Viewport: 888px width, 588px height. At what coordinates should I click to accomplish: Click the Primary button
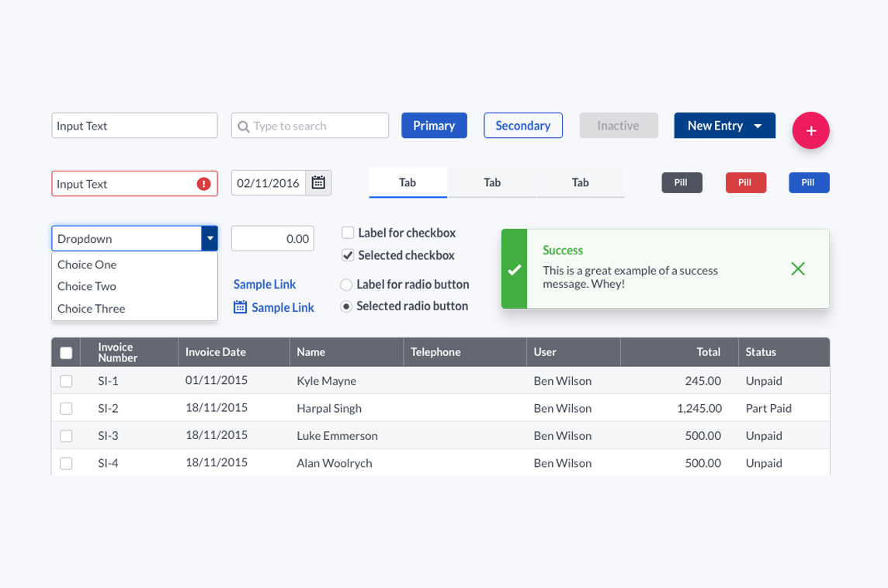coord(434,126)
